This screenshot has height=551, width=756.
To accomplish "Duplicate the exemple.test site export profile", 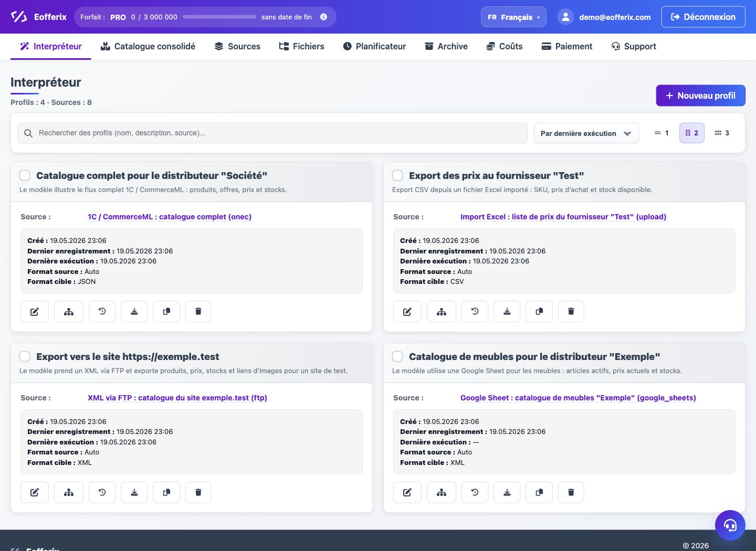I will point(166,492).
